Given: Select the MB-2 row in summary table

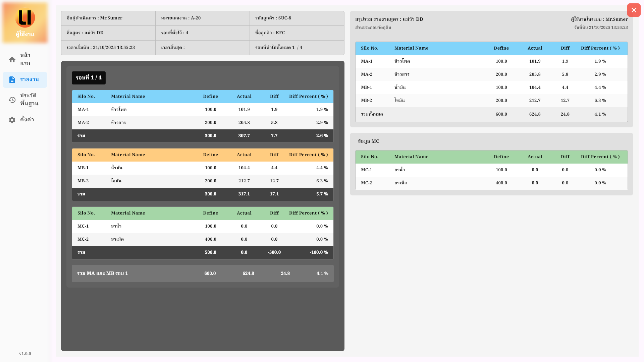Looking at the screenshot, I should click(491, 101).
